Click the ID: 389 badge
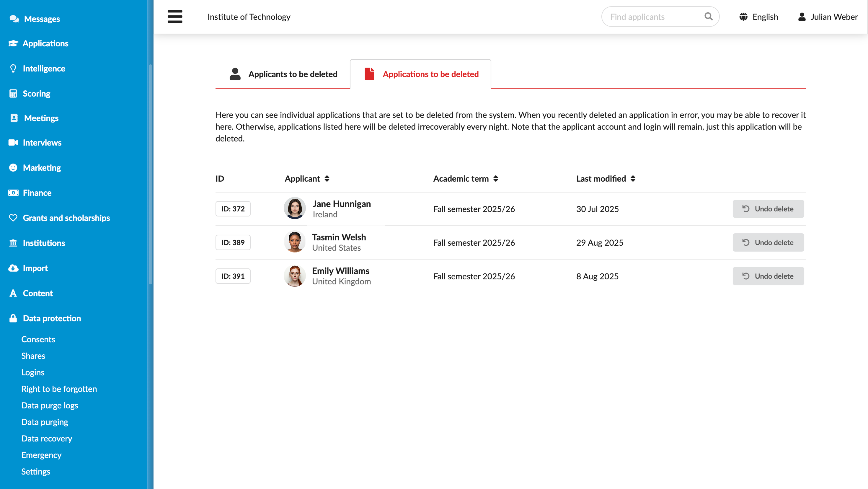 pos(233,243)
